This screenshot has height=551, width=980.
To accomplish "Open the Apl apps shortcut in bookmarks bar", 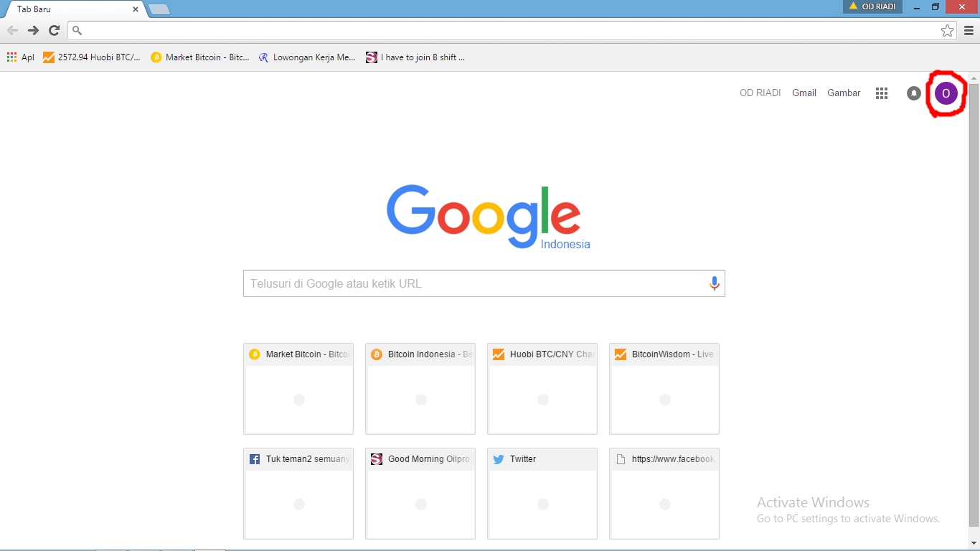I will [20, 57].
